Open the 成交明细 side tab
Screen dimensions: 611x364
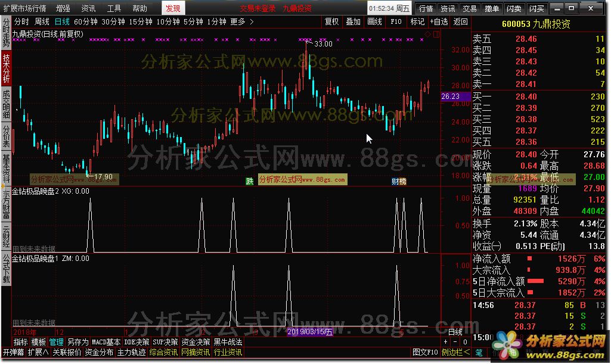(x=6, y=104)
